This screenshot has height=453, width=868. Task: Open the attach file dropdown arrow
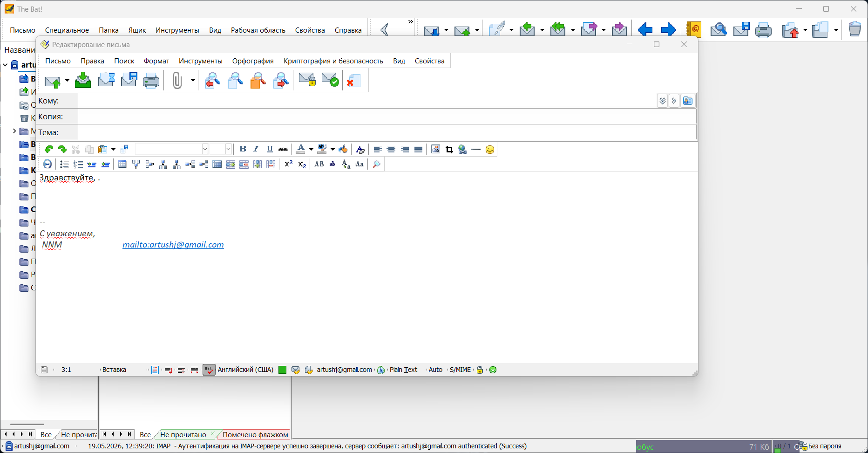click(x=192, y=80)
